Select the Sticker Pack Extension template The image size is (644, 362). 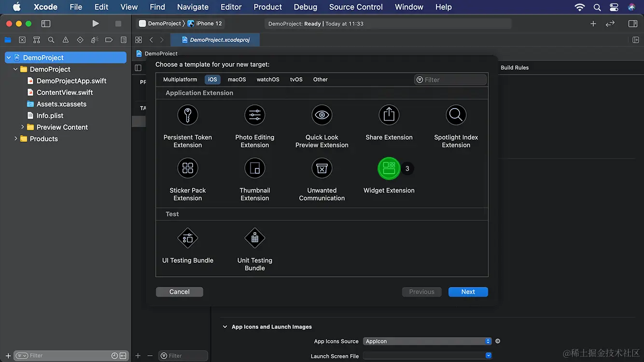188,168
